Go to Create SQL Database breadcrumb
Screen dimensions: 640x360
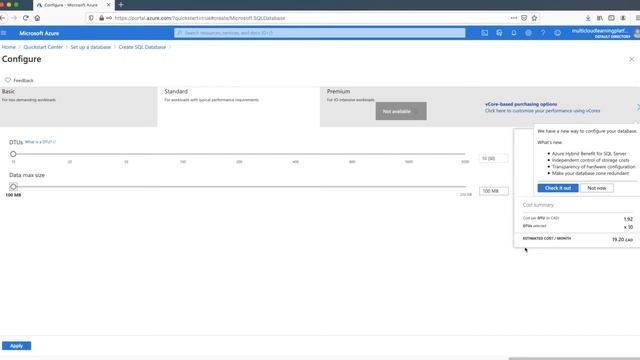142,47
